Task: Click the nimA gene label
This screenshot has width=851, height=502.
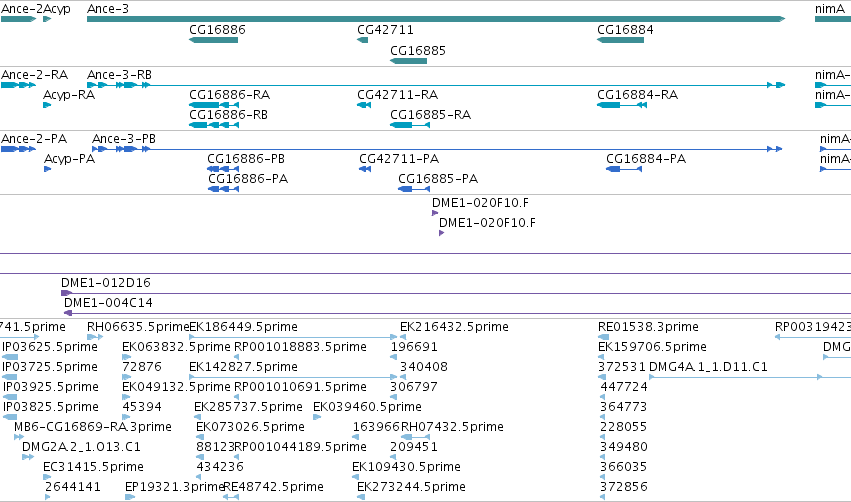Action: (830, 9)
